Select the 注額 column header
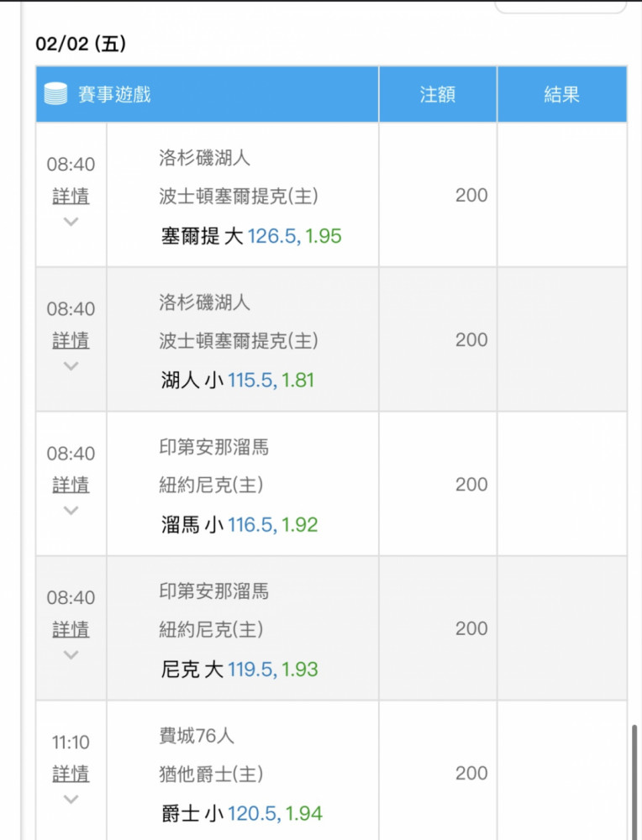 tap(438, 94)
